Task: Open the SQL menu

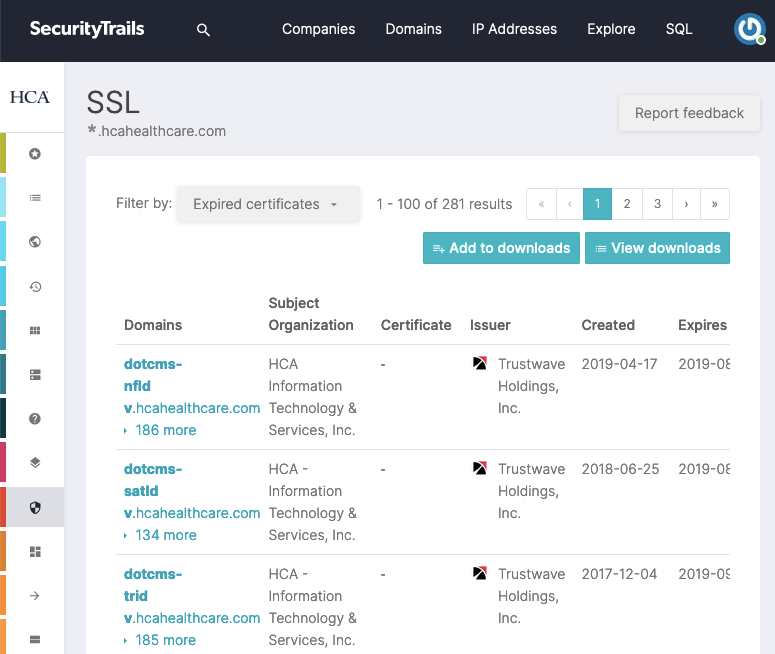Action: pos(679,29)
